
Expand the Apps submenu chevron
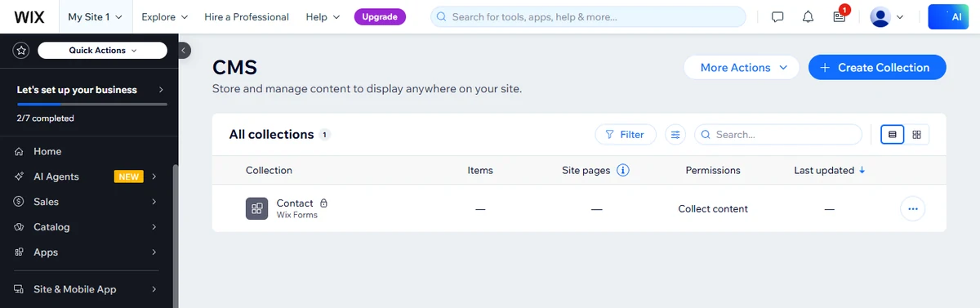click(154, 252)
